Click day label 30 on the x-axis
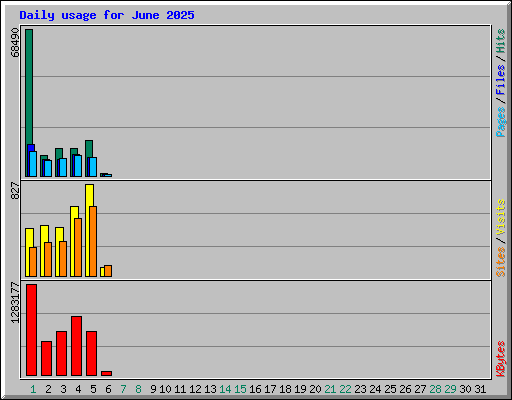 [x=465, y=389]
